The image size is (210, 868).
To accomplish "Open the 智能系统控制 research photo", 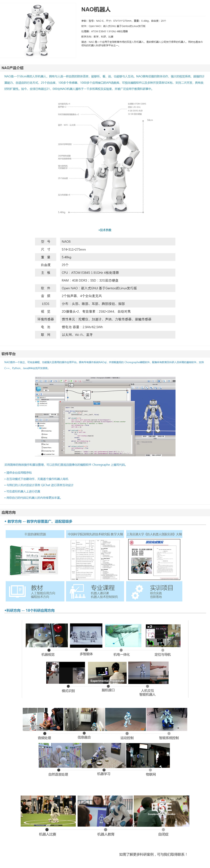I will pyautogui.click(x=167, y=719).
